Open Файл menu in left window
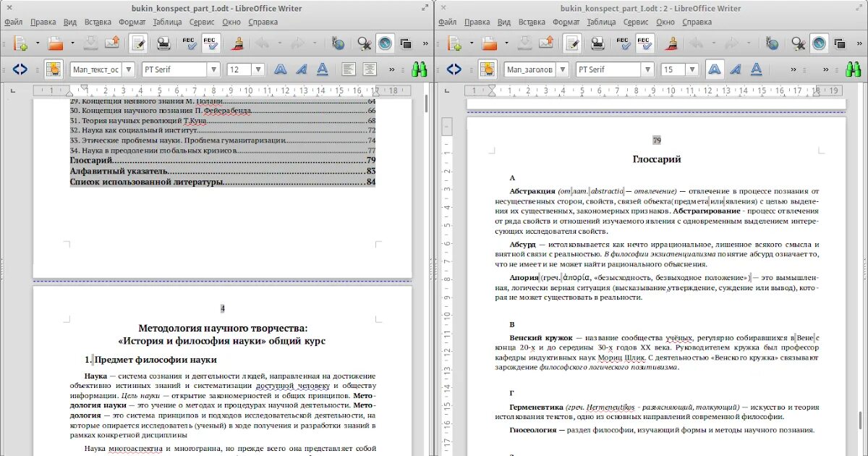The height and width of the screenshot is (456, 868). pos(13,22)
